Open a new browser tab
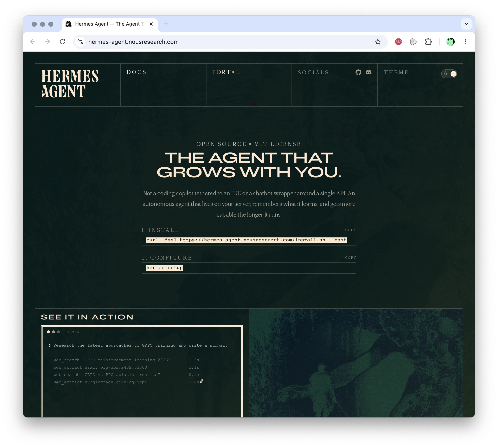 [166, 24]
